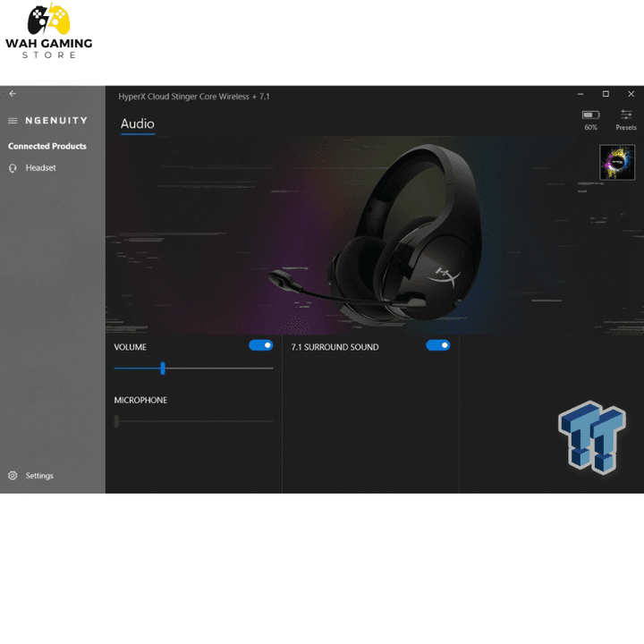Open Settings in the sidebar

(x=30, y=476)
